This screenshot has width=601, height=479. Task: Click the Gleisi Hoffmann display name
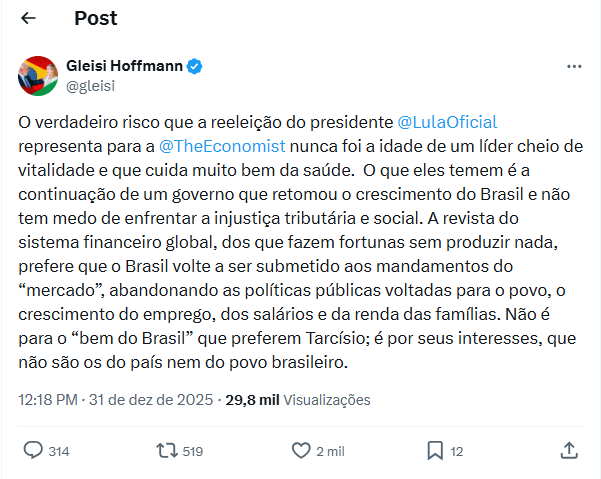point(125,66)
